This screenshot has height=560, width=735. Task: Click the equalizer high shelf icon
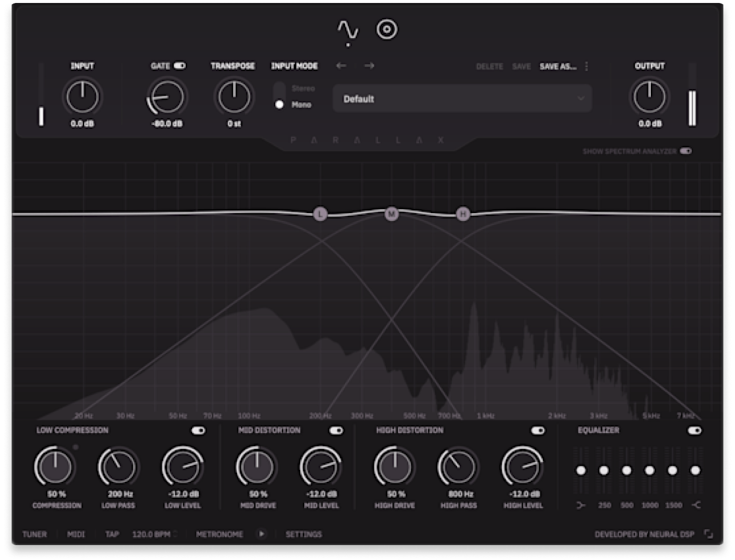point(696,505)
